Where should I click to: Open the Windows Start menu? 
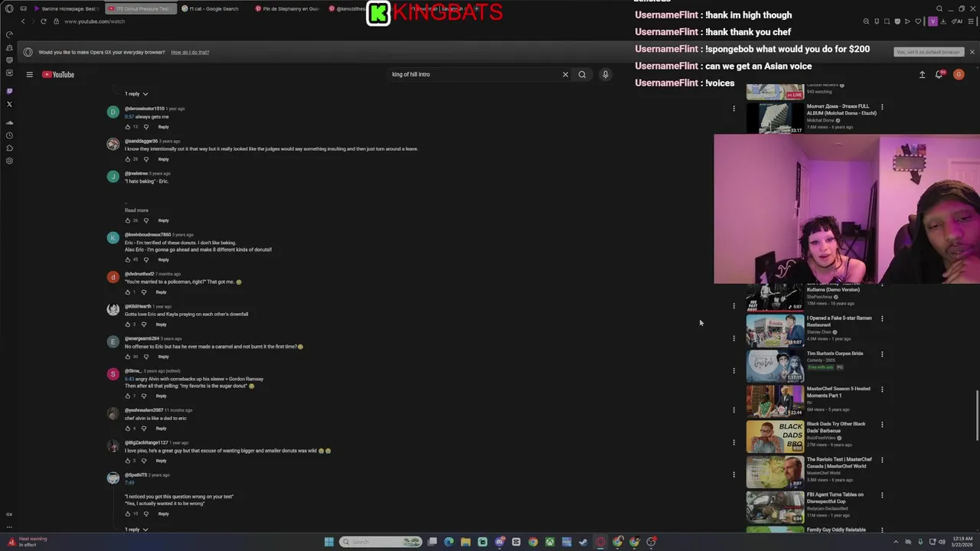tap(329, 542)
